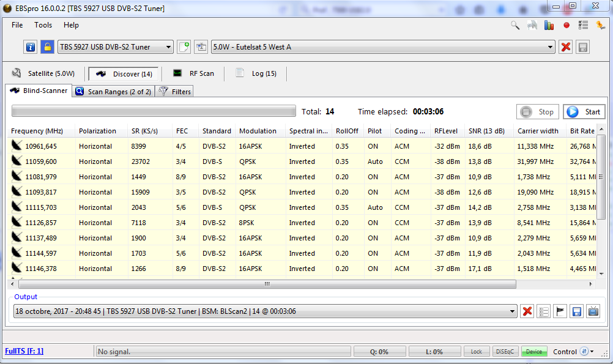Click the red record dot icon
This screenshot has width=613, height=364.
coord(567,26)
